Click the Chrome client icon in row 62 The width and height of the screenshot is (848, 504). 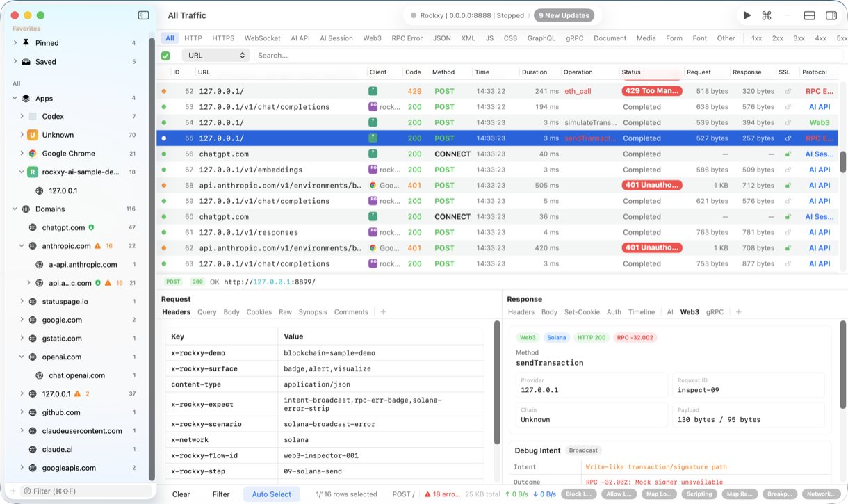click(x=373, y=248)
